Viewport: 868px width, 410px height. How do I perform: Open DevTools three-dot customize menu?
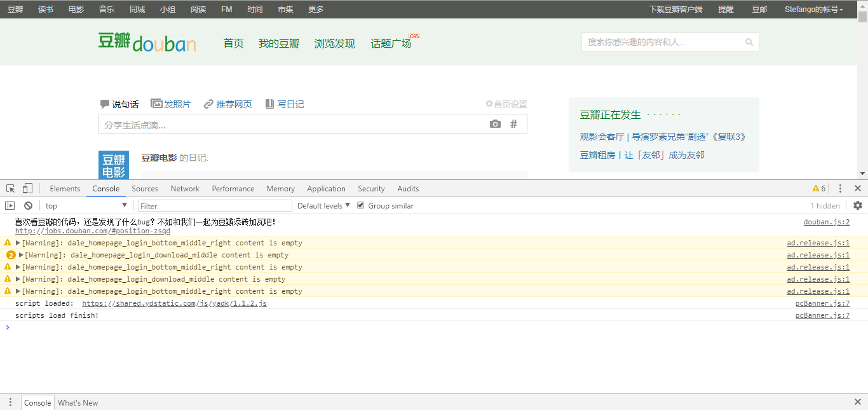pyautogui.click(x=840, y=189)
